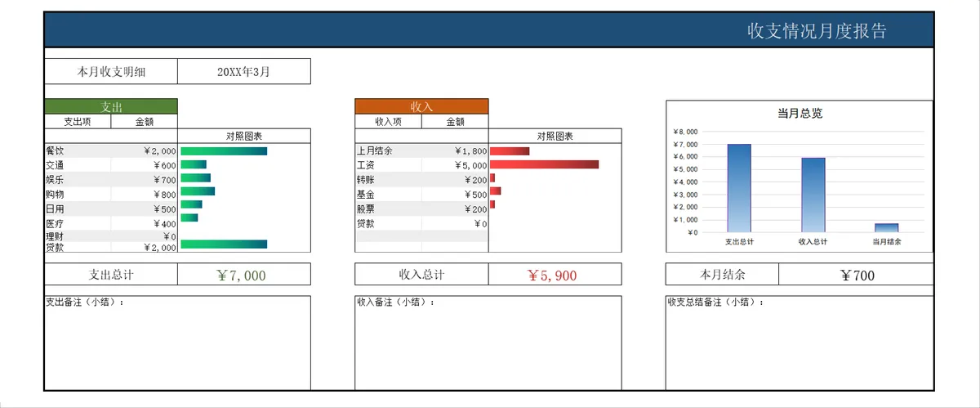
Task: Click the ¥700 amount for 娱乐
Action: tap(145, 179)
